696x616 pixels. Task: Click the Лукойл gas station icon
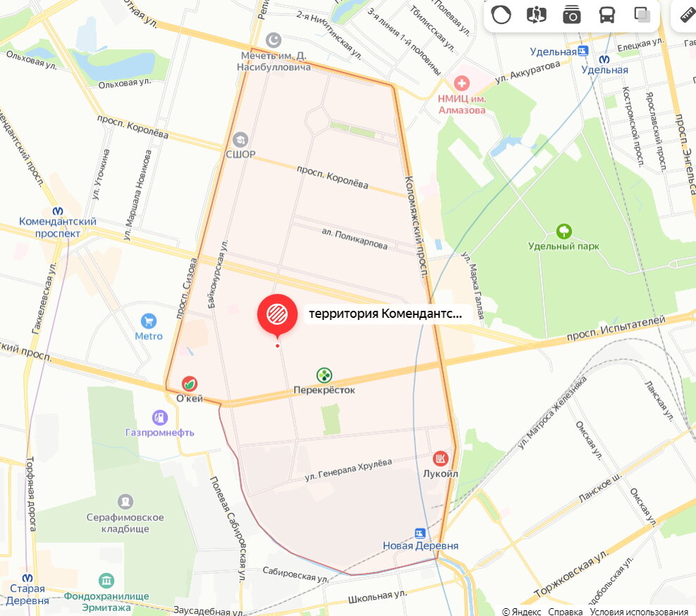440,459
